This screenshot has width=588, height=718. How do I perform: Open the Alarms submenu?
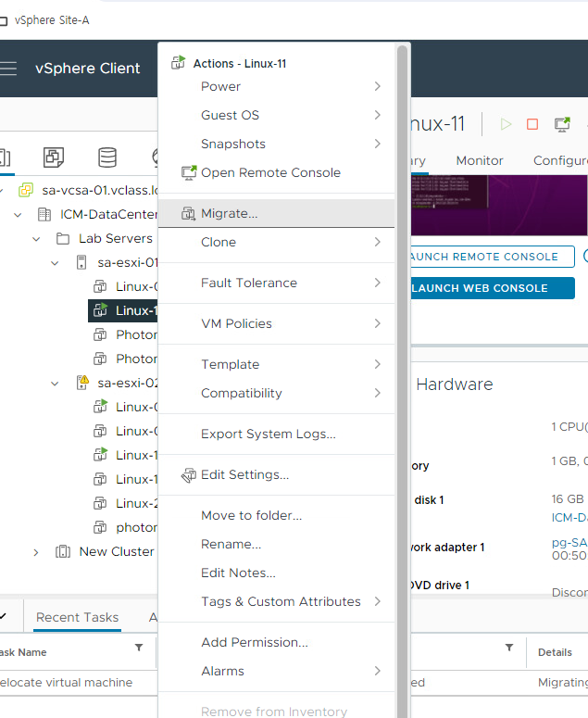click(276, 671)
